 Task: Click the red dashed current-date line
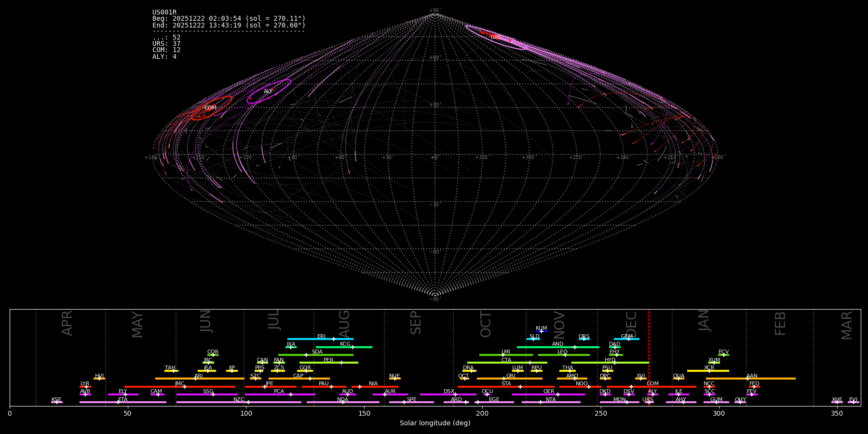[x=649, y=357]
